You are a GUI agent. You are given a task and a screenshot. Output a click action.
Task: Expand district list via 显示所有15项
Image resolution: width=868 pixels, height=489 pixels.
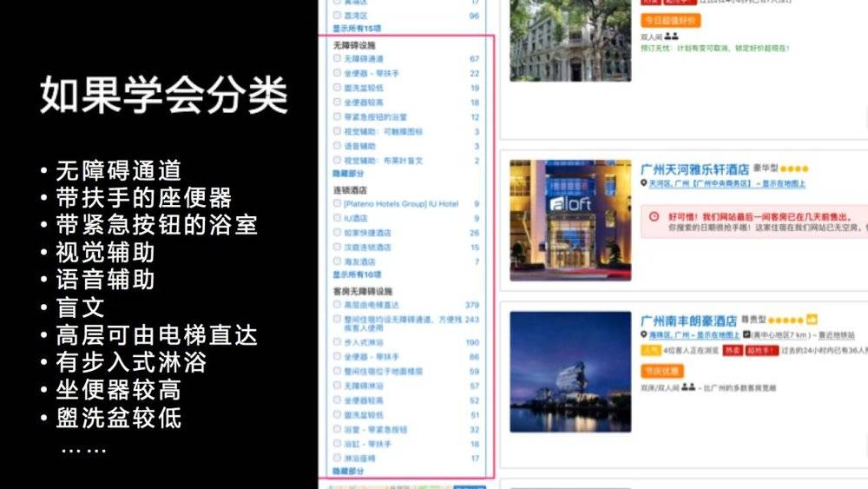354,29
